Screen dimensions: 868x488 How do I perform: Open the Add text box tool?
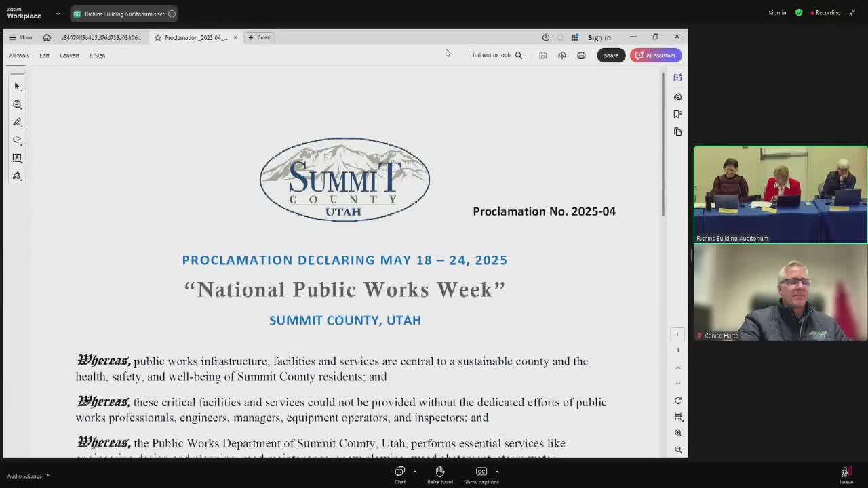[17, 158]
